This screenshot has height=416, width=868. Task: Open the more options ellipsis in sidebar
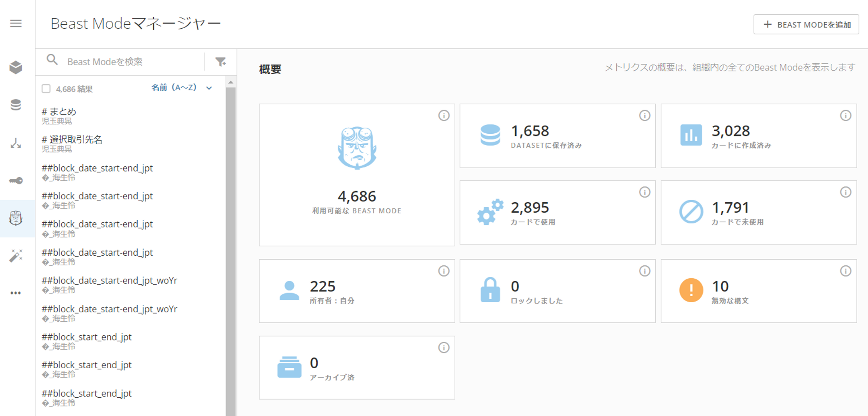[16, 293]
